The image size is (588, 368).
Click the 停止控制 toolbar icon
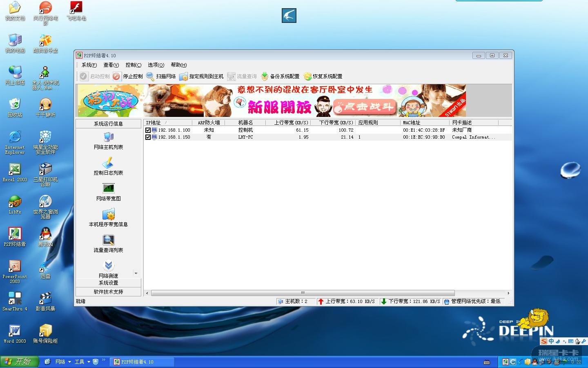coord(117,76)
